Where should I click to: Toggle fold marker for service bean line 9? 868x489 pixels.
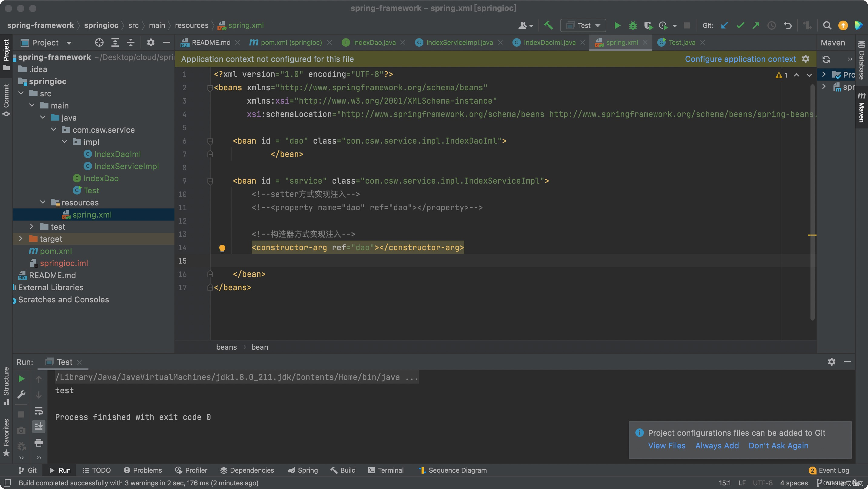[210, 181]
